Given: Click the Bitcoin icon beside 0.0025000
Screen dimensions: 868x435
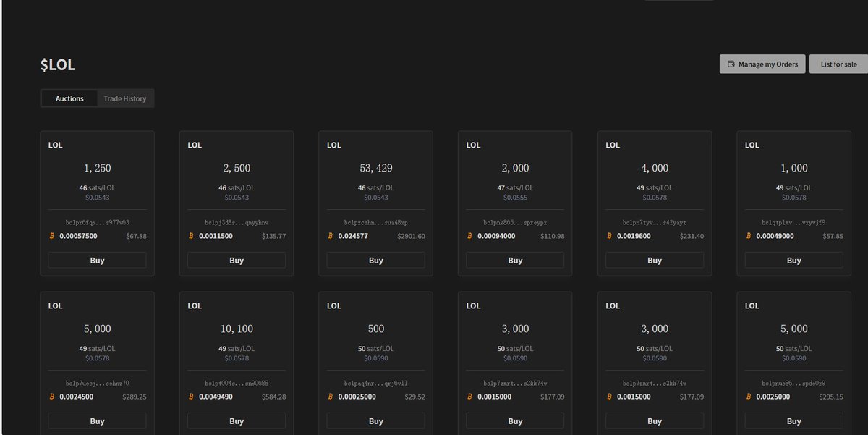Looking at the screenshot, I should pyautogui.click(x=748, y=397).
